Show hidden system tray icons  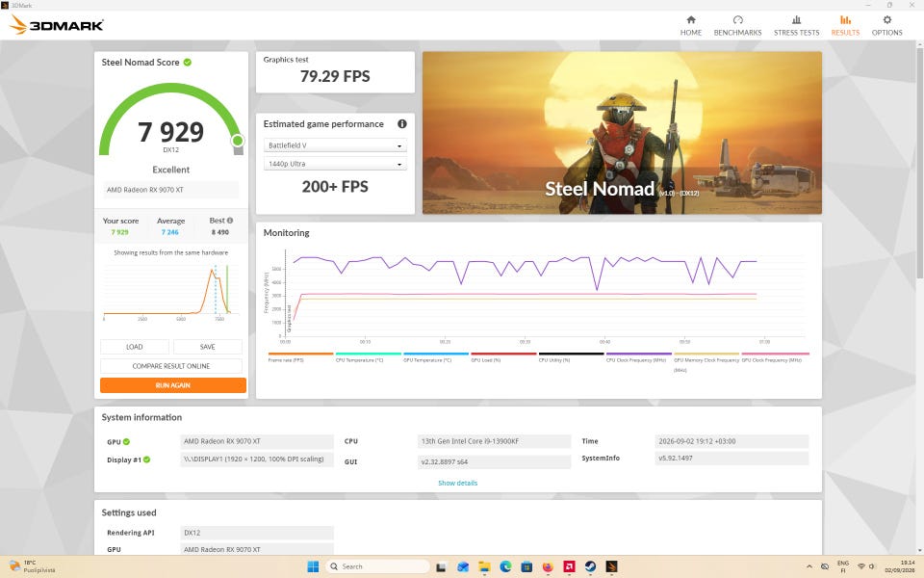[x=809, y=566]
